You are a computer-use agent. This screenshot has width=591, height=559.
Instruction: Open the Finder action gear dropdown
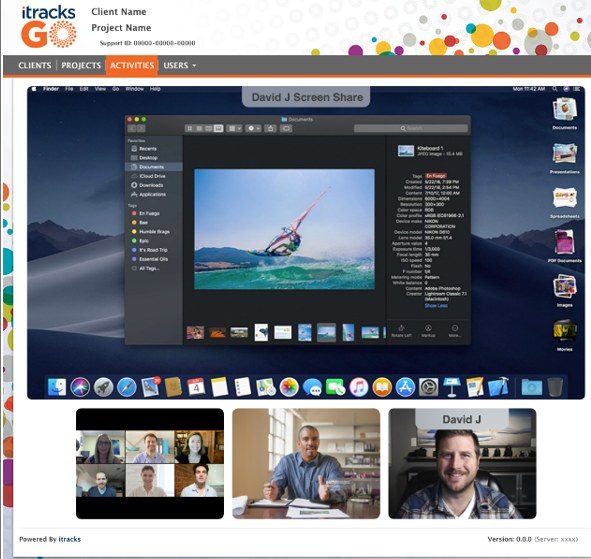[253, 129]
